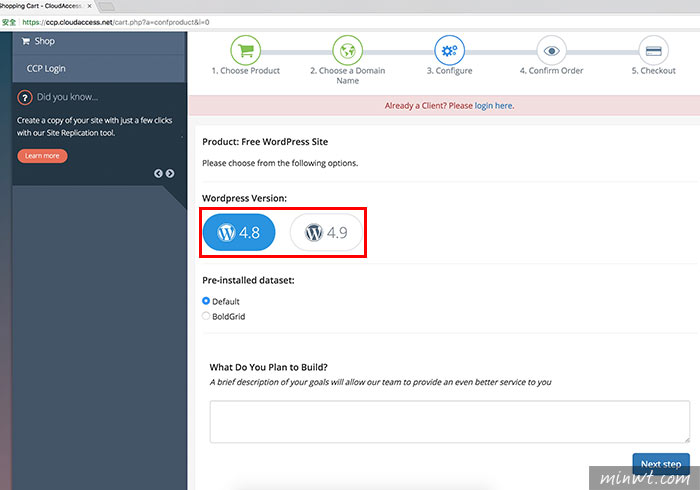Click the browser address bar URL

pos(116,22)
